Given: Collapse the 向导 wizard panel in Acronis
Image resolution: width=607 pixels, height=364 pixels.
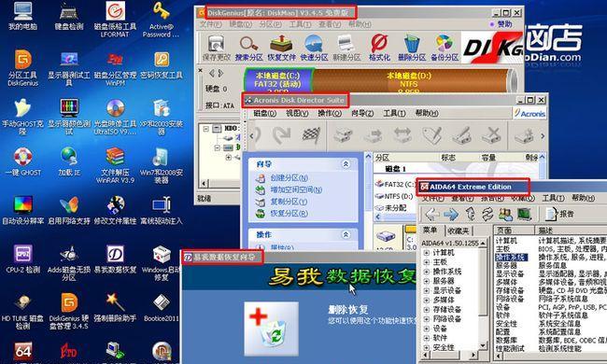Looking at the screenshot, I should point(346,164).
